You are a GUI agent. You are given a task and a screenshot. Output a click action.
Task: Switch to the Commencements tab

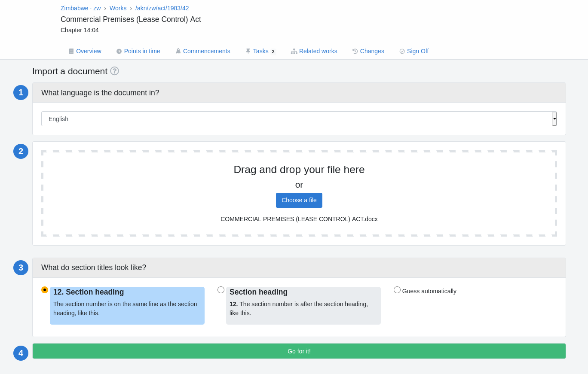click(x=206, y=51)
